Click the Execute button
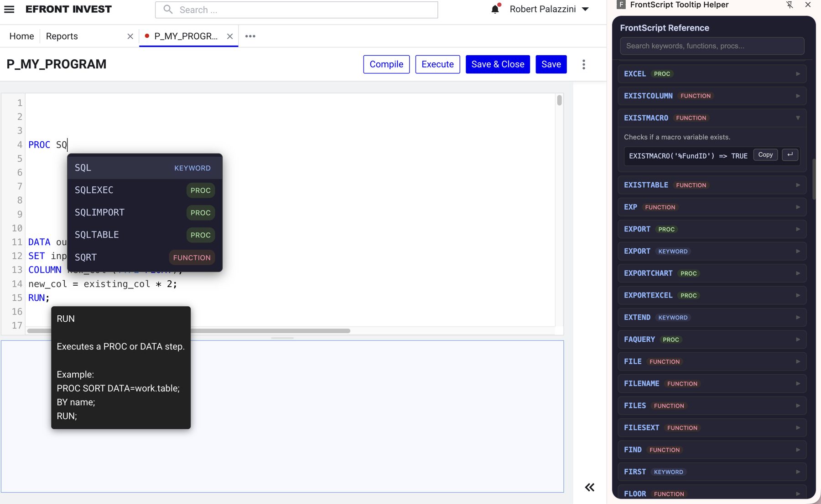Viewport: 821px width, 504px height. (x=437, y=64)
